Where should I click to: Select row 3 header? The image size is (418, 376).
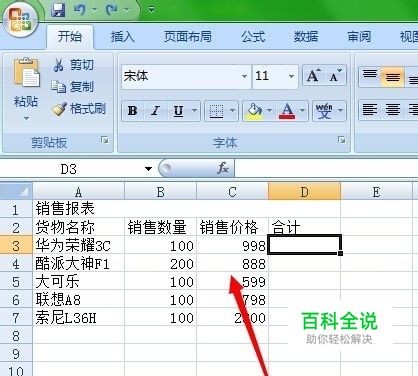click(16, 246)
